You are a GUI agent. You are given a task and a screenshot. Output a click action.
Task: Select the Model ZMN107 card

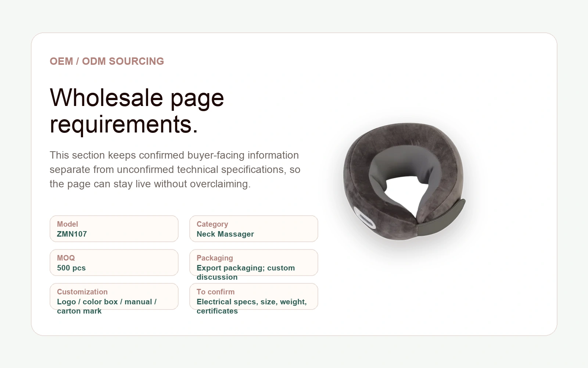coord(114,229)
